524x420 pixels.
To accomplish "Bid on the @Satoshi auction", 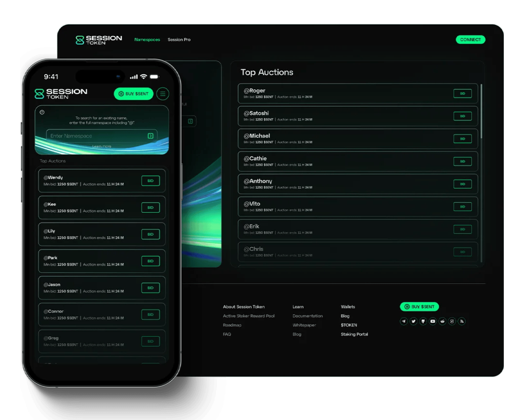I will tap(463, 116).
